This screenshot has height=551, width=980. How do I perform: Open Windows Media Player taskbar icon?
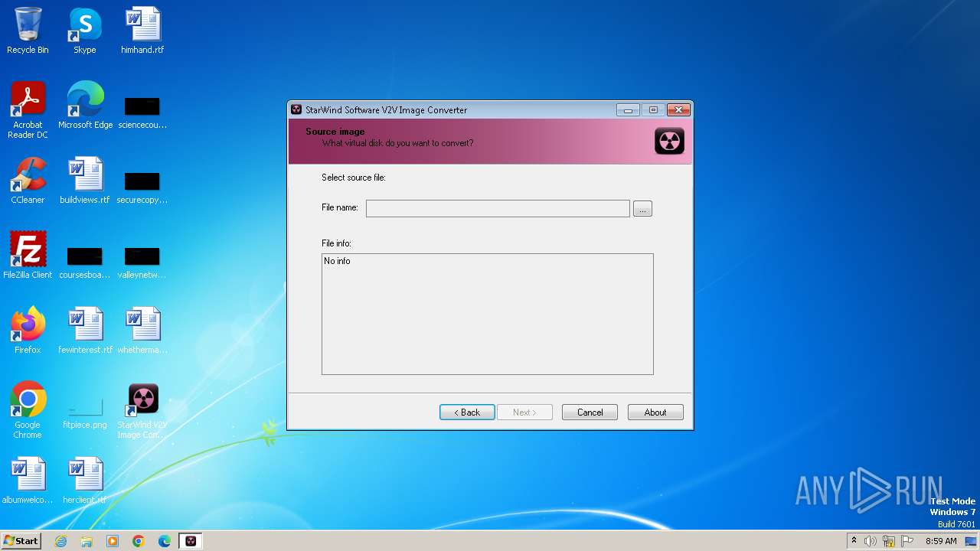tap(113, 541)
